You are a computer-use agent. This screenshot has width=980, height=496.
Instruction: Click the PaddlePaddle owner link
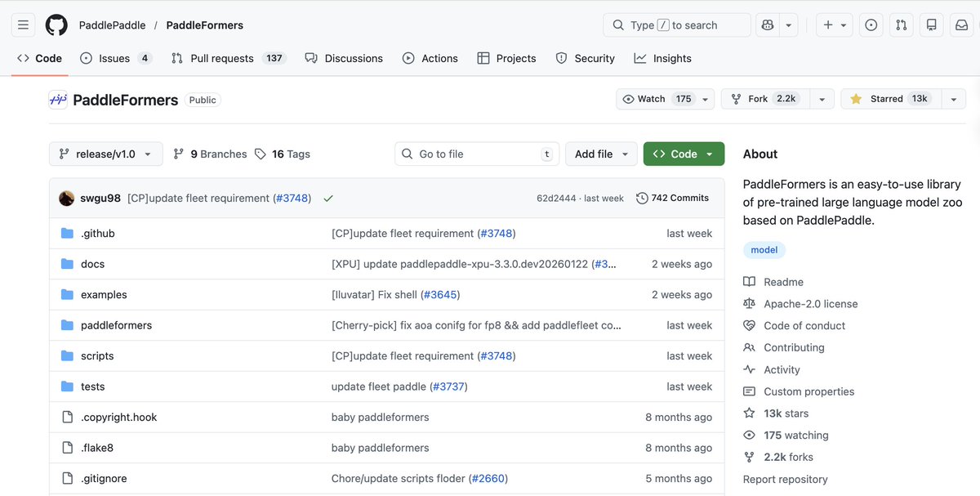pos(112,25)
